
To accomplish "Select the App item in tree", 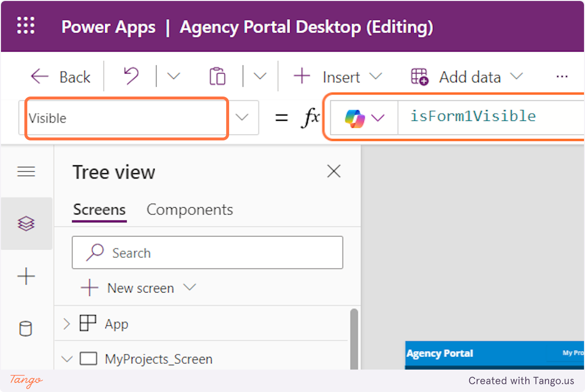I will (117, 324).
